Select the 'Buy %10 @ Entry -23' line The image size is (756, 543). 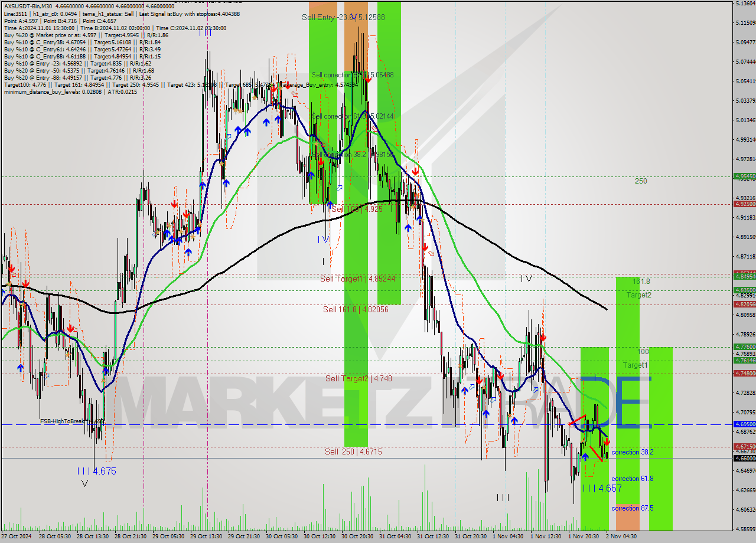point(77,63)
